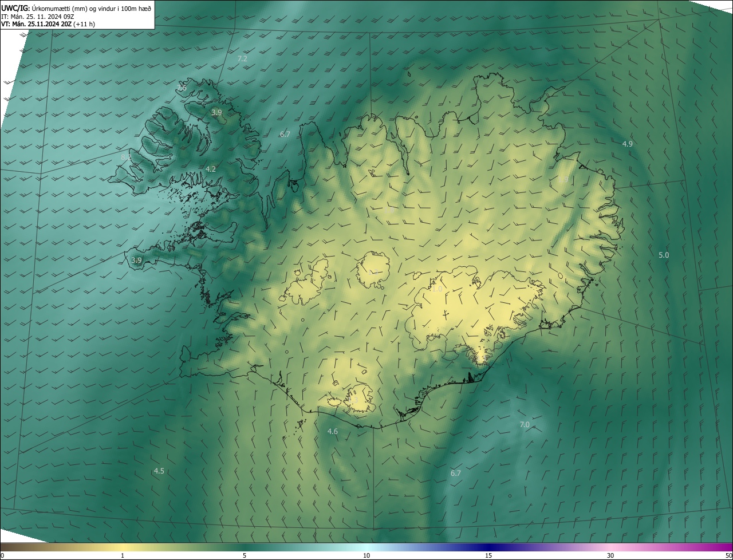Click the colorbar tick label 0
Screen dimensions: 733x560
pyautogui.click(x=2, y=555)
